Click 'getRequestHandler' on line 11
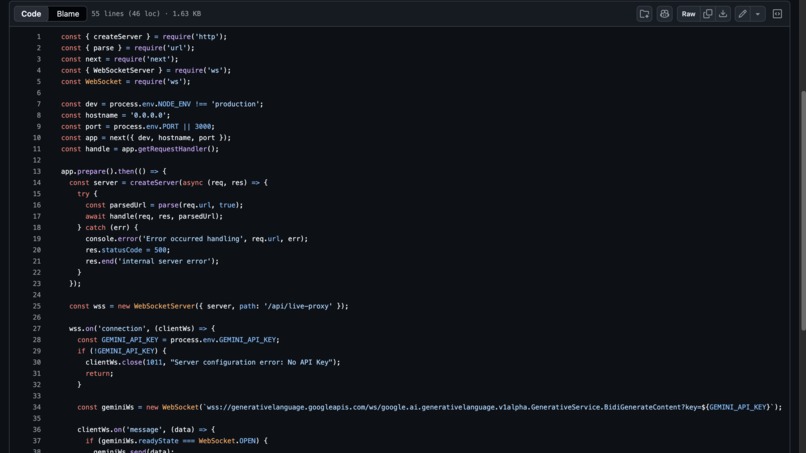Viewport: 806px width, 453px height. (x=172, y=149)
